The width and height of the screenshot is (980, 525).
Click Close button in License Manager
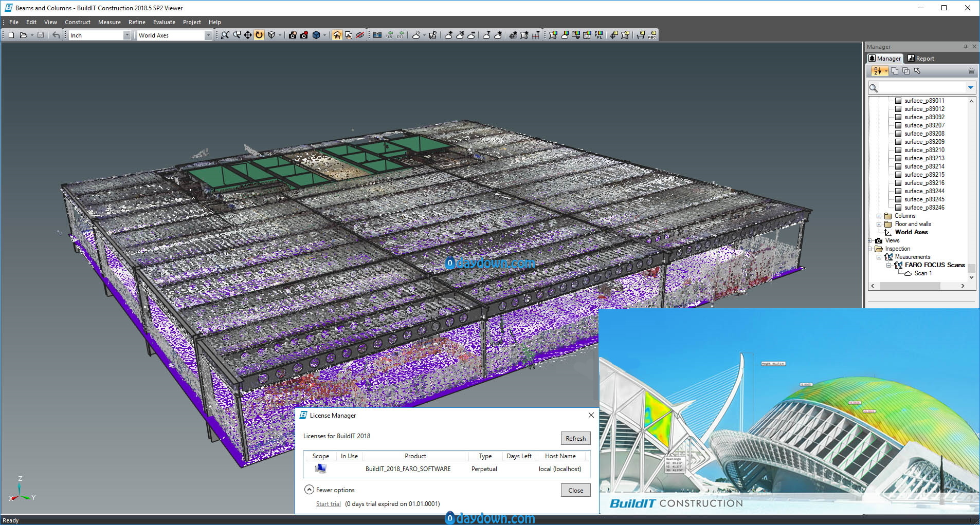[575, 490]
